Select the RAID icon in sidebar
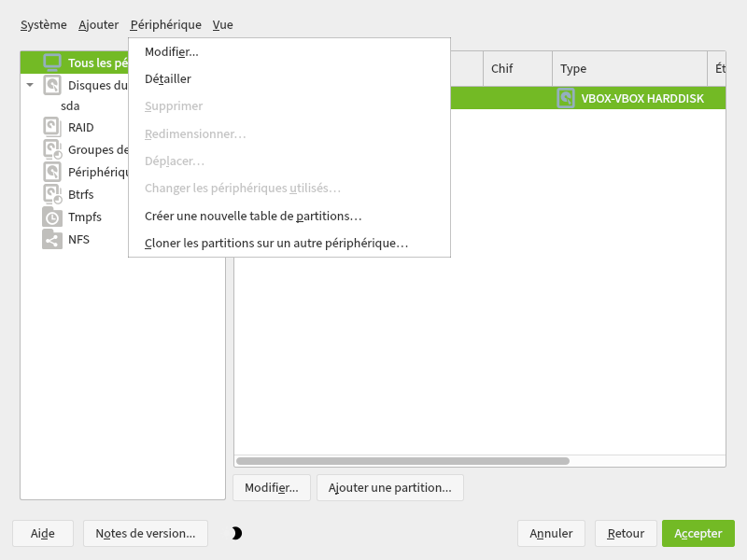 click(52, 127)
